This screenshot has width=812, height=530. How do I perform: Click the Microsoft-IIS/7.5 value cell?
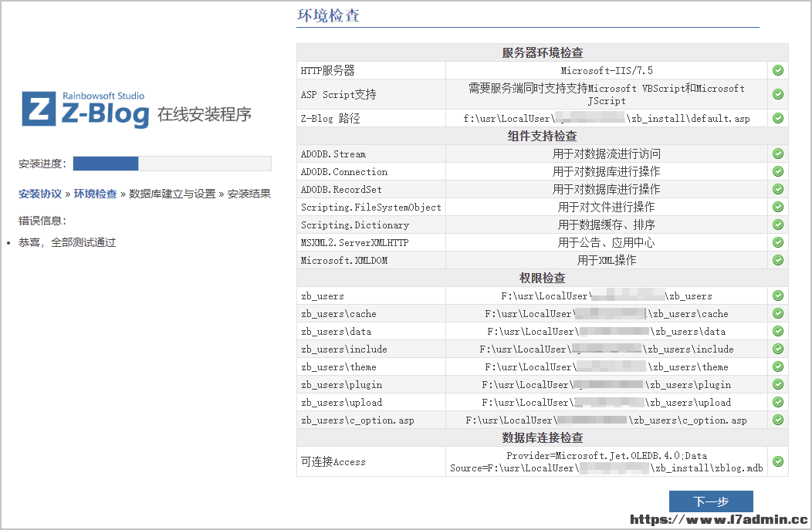[x=607, y=70]
